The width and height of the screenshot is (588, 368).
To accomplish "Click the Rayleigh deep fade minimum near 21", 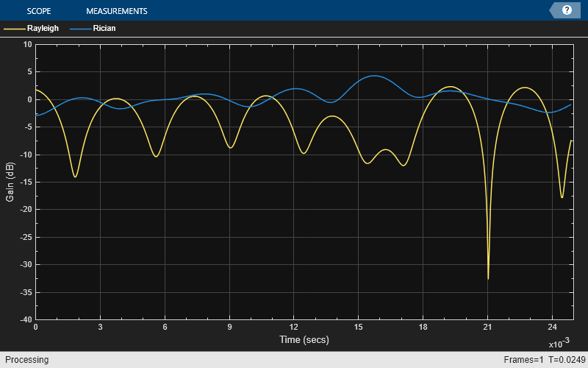I will tap(488, 278).
